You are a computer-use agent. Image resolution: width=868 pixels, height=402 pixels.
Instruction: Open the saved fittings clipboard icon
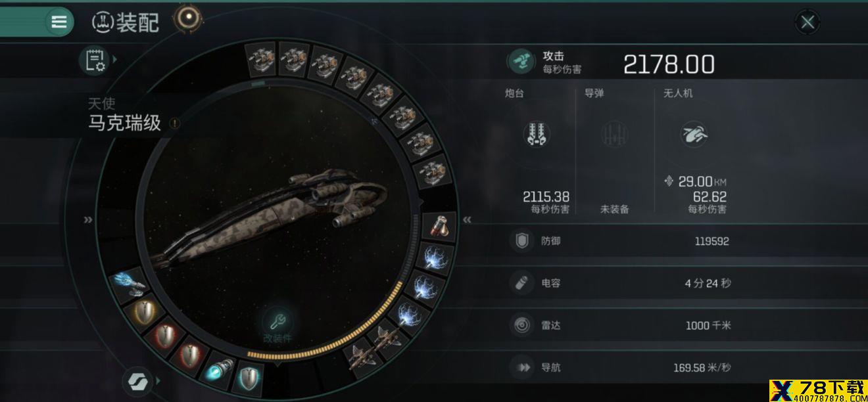pos(93,60)
